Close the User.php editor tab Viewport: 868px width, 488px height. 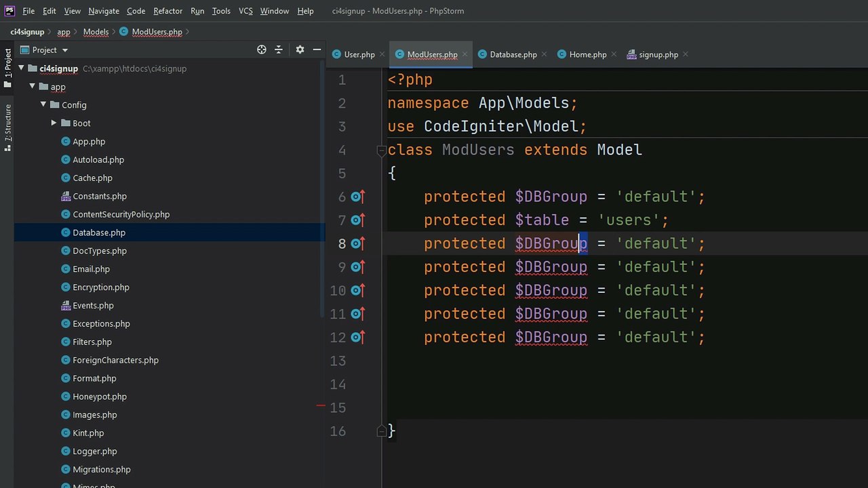coord(382,54)
